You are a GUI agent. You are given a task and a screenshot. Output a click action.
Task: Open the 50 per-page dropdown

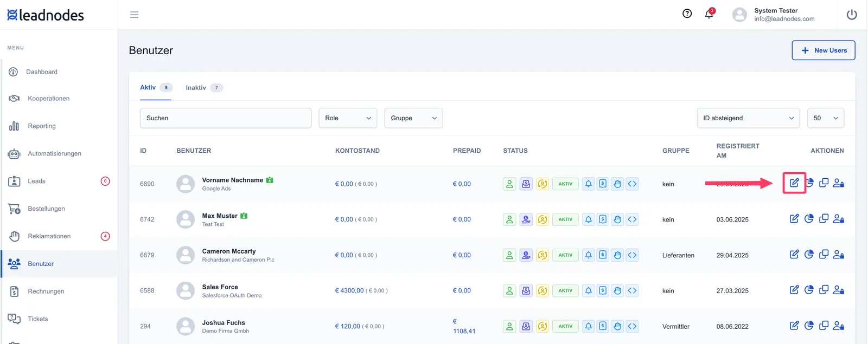click(825, 118)
